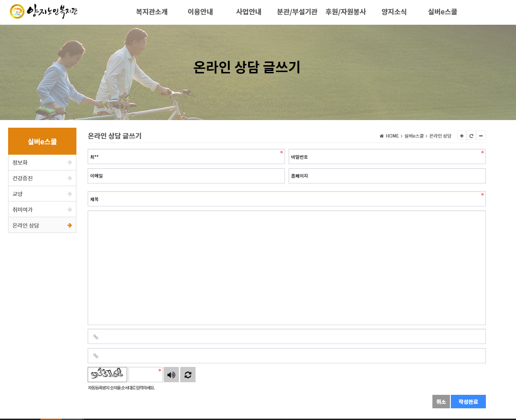Click the second link attachment field
The image size is (516, 420).
[x=287, y=356]
